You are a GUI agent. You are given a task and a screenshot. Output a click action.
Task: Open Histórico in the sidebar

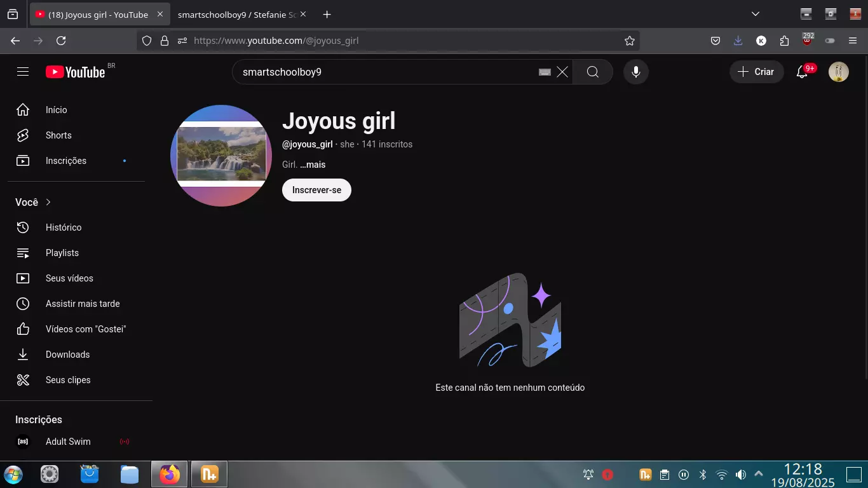[64, 227]
